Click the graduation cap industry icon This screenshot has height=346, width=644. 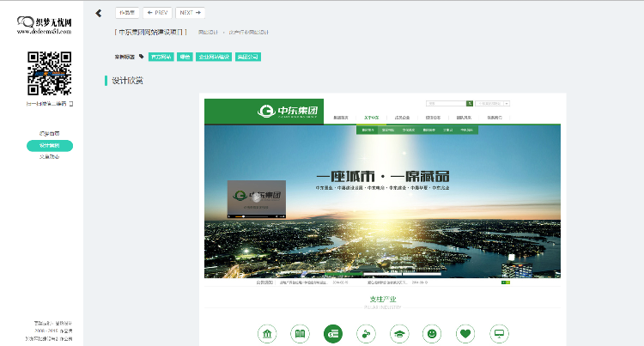(x=398, y=333)
